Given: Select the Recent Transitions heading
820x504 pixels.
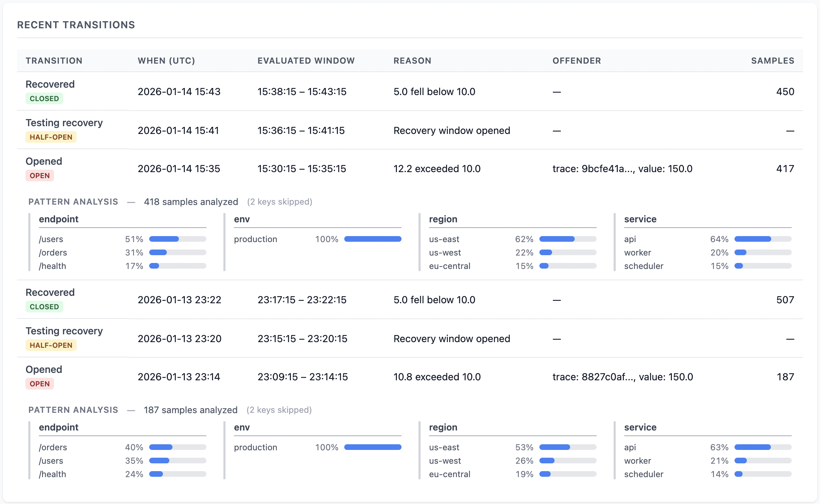Looking at the screenshot, I should 76,25.
